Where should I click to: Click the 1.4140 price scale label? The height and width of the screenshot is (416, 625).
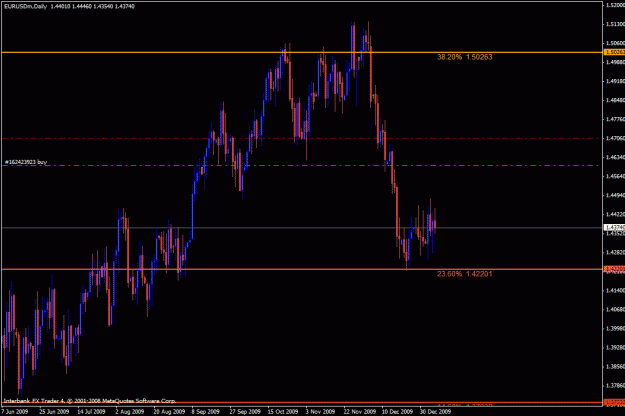615,290
